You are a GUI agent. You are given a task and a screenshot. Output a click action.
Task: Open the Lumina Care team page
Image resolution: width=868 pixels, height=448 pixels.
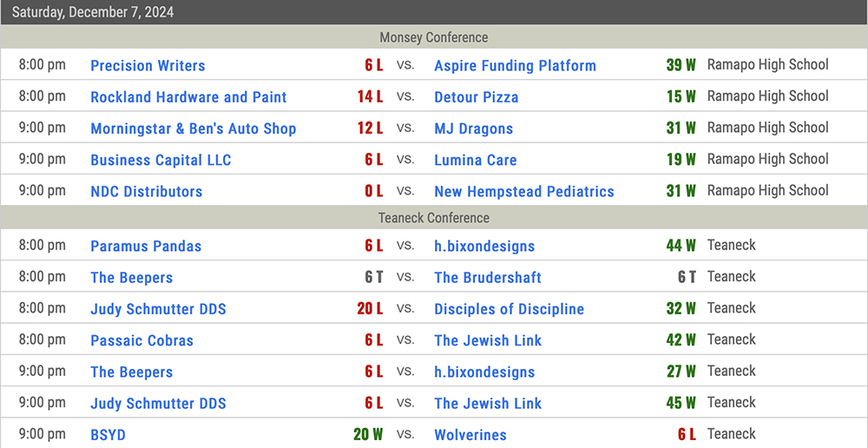click(x=475, y=160)
